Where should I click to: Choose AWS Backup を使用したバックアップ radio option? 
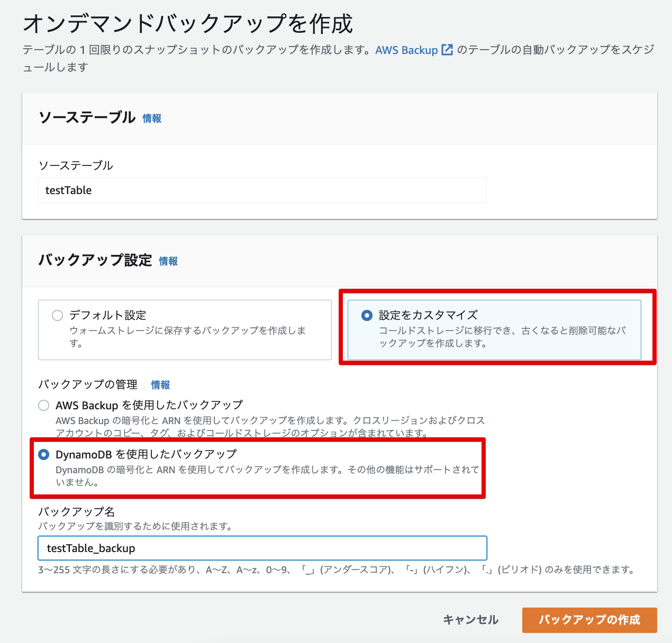(43, 406)
